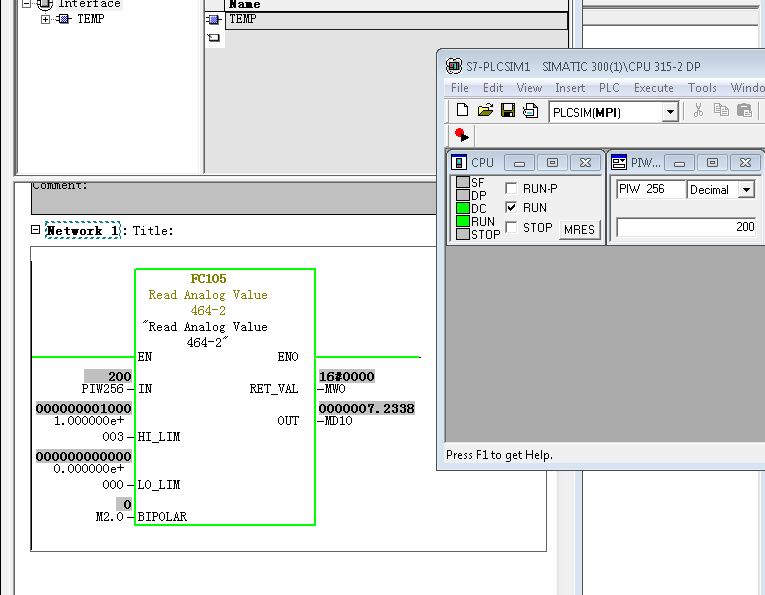Collapse Network 1 with the minus box

click(x=36, y=230)
